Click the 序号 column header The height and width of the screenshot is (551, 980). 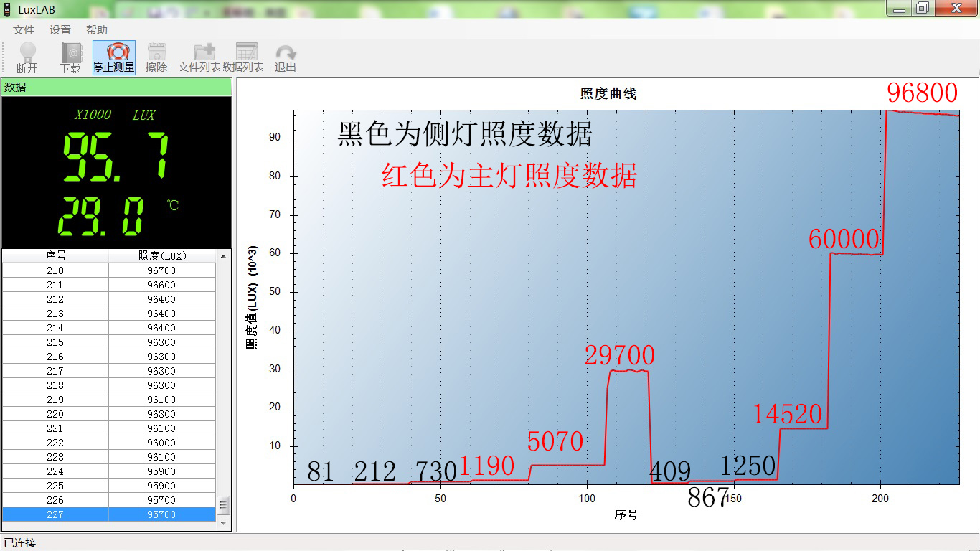56,256
